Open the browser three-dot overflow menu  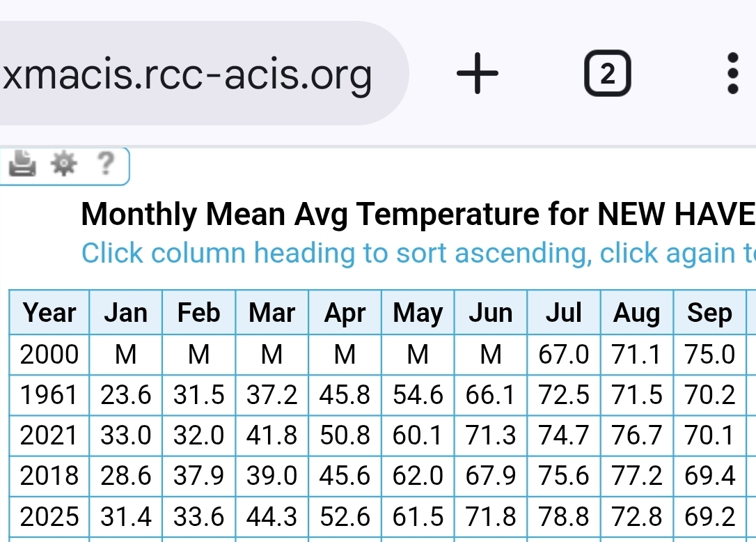(x=732, y=74)
